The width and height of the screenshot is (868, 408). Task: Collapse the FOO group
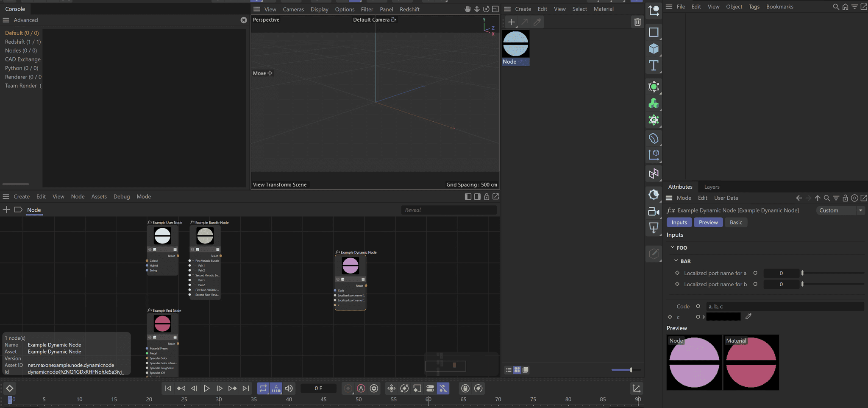pos(672,247)
